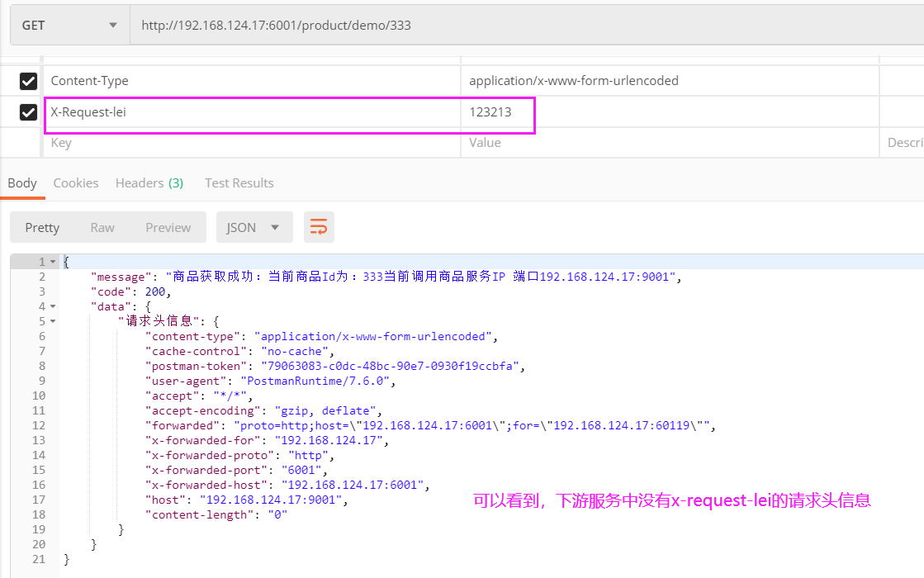Screen dimensions: 924x578
Task: Select the Pretty response view
Action: (x=42, y=226)
